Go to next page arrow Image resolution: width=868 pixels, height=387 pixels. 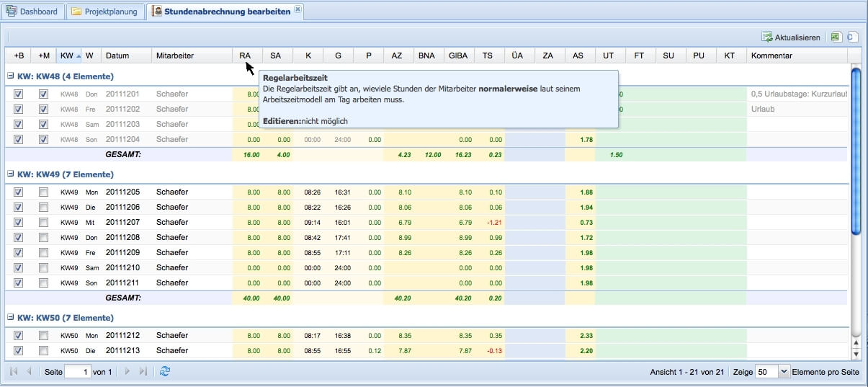tap(127, 371)
